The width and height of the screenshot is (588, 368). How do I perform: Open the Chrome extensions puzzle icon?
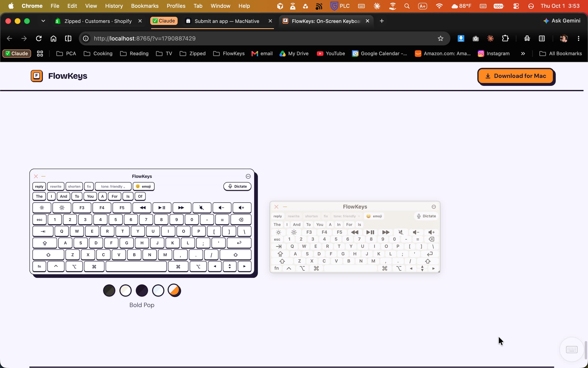tap(505, 39)
